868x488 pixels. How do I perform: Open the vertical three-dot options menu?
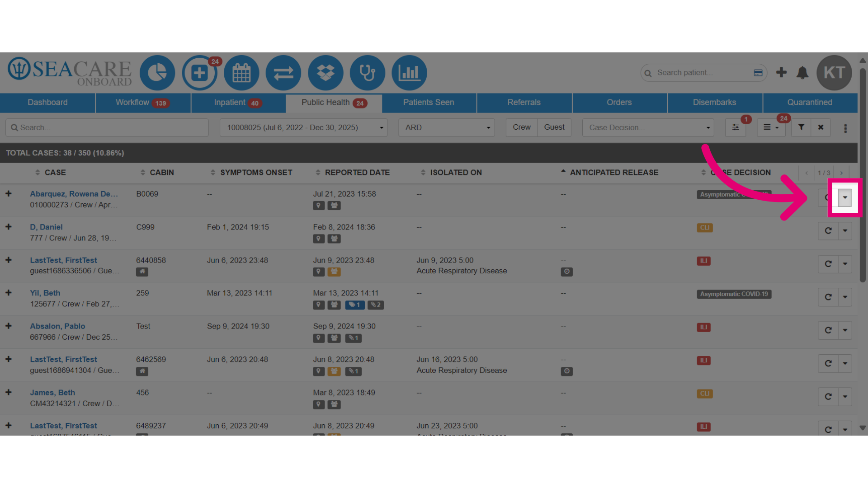(845, 128)
